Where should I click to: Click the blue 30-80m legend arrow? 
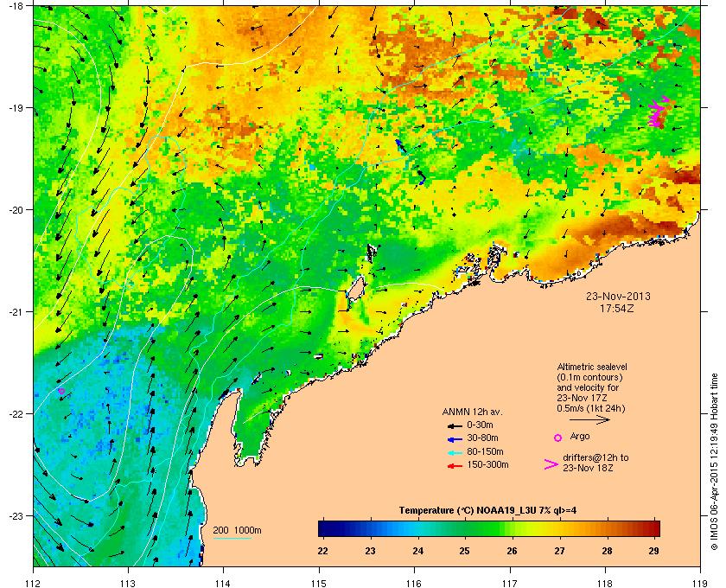(455, 438)
